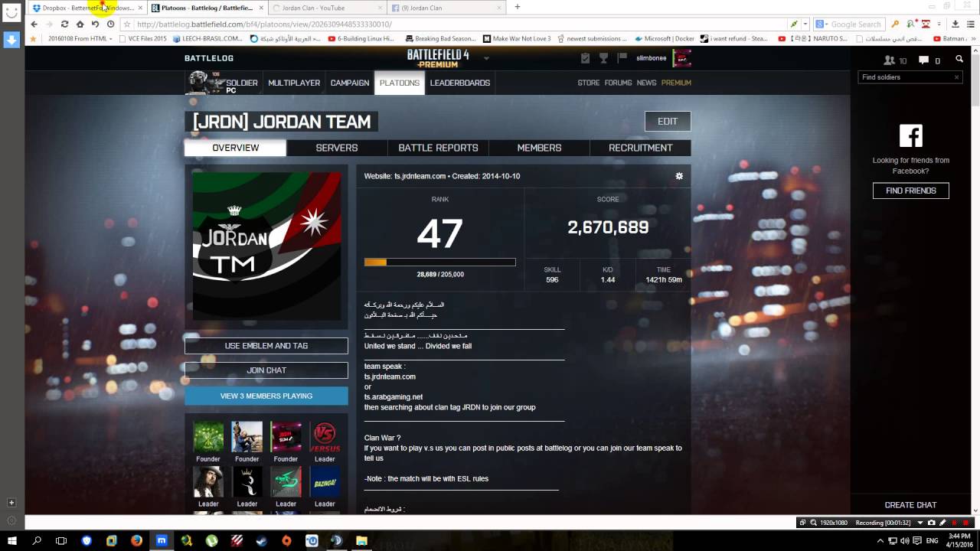980x551 pixels.
Task: Select the PLATOONS menu item
Action: pyautogui.click(x=400, y=83)
